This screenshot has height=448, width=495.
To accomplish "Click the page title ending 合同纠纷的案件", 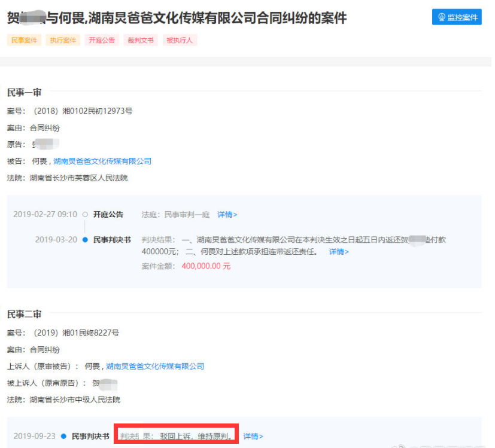I will (x=177, y=18).
